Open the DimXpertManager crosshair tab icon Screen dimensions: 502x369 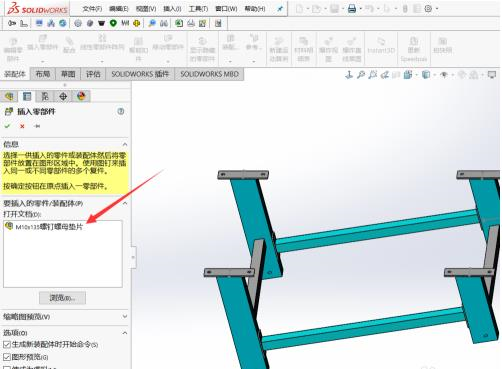[63, 96]
